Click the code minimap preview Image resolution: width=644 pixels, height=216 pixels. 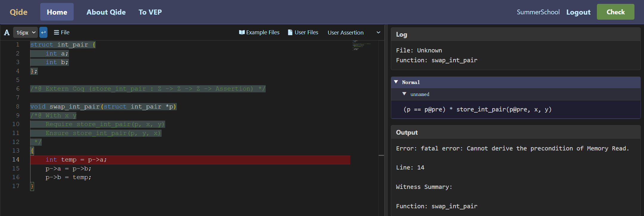pyautogui.click(x=362, y=46)
